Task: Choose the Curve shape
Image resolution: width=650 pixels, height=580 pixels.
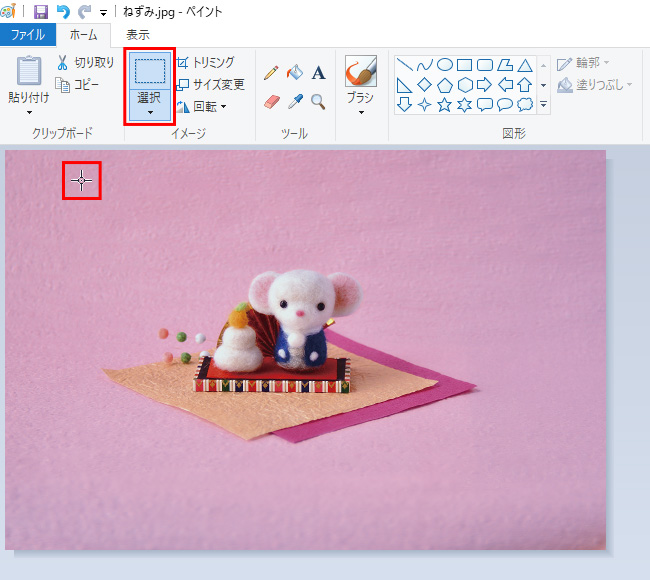Action: click(424, 65)
